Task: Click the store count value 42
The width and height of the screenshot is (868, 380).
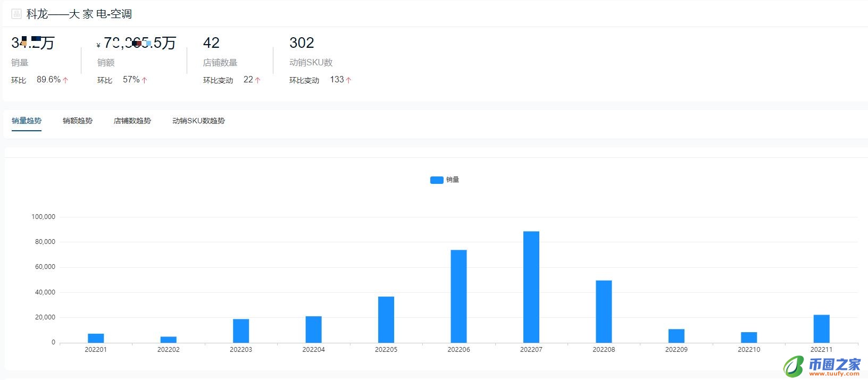Action: [211, 43]
